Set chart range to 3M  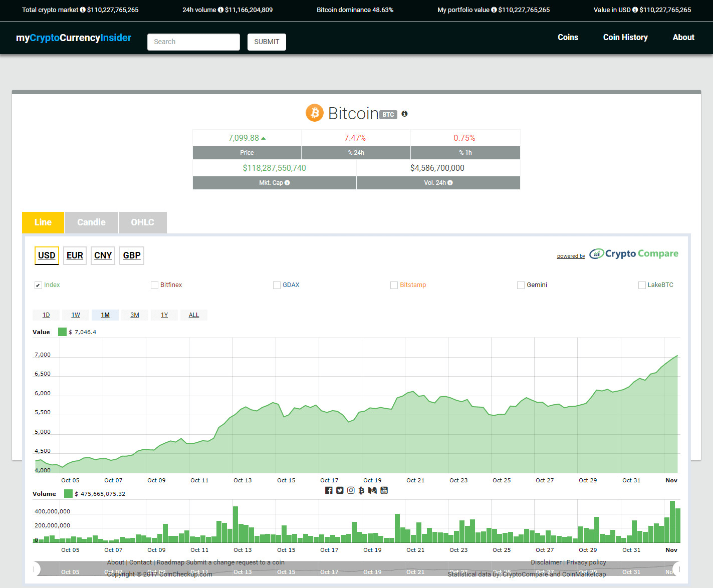tap(135, 315)
